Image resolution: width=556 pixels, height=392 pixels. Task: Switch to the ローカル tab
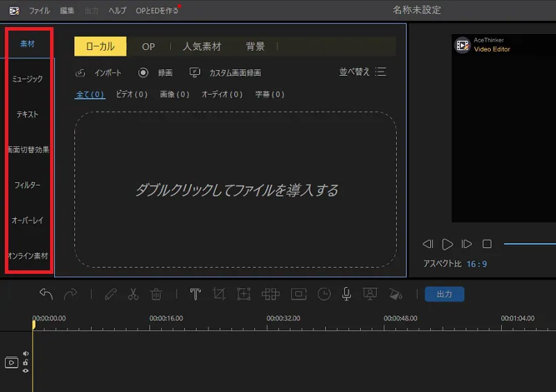(100, 47)
